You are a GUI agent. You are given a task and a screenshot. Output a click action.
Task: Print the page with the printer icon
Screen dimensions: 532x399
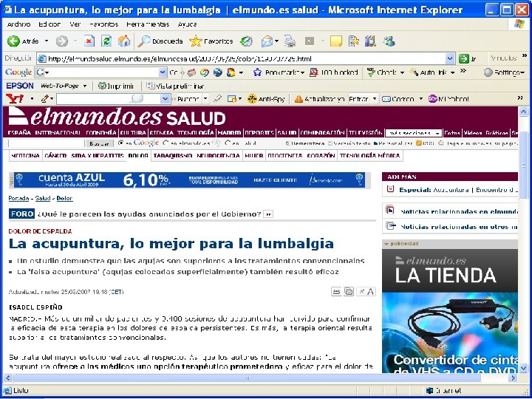[x=290, y=41]
